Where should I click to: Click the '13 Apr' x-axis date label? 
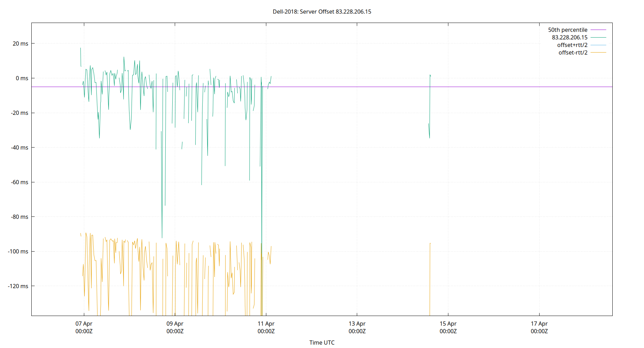tap(357, 324)
